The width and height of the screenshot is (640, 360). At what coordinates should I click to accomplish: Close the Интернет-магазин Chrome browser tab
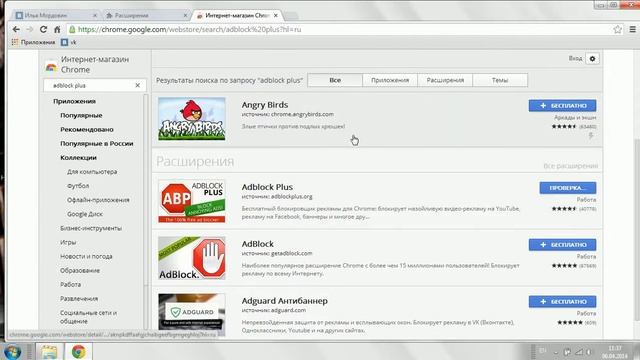[276, 16]
